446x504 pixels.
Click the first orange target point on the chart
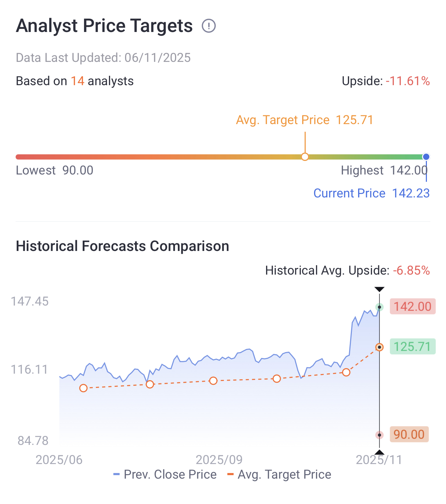(x=83, y=388)
